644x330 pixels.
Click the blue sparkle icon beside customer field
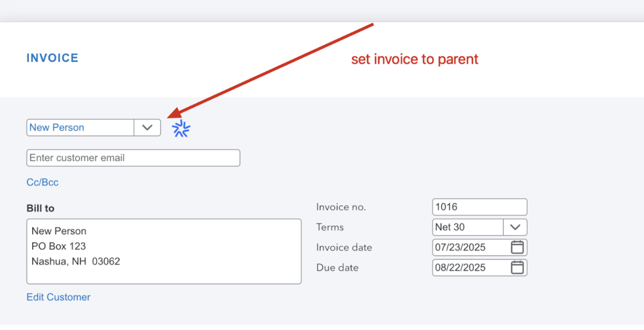(181, 129)
